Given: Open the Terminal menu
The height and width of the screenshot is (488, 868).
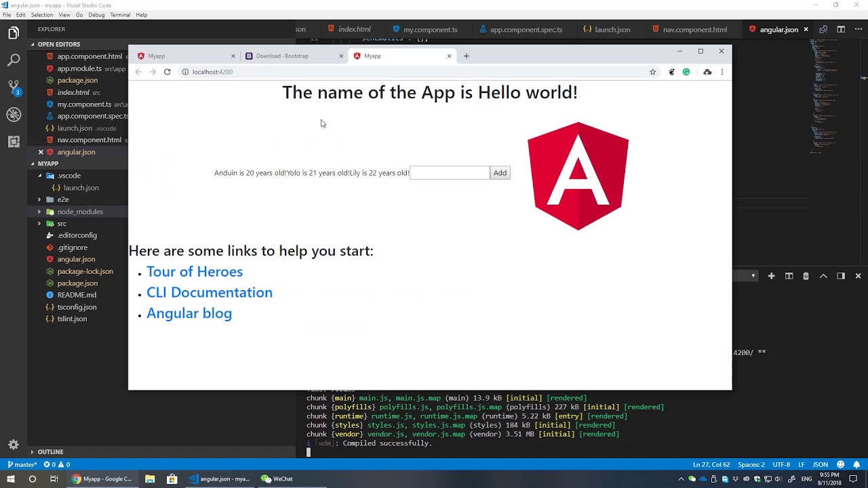Looking at the screenshot, I should click(x=120, y=15).
